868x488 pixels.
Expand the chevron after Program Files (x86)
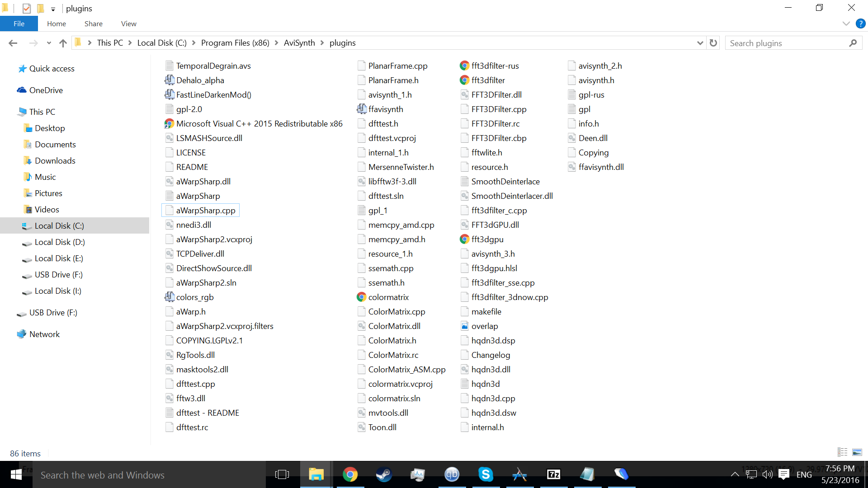point(277,43)
